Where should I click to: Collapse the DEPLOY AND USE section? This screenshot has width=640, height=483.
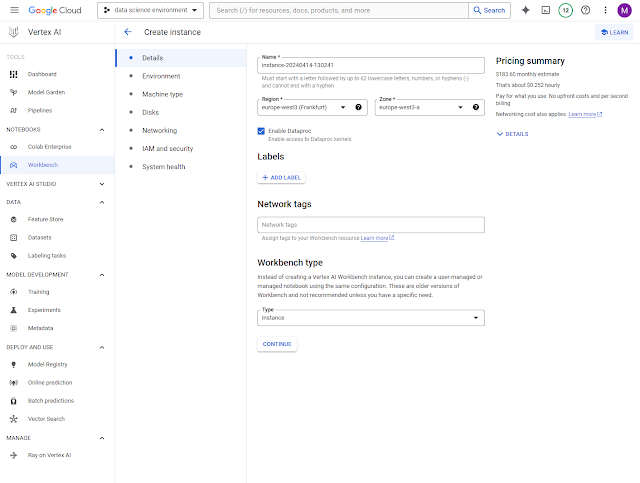[x=102, y=347]
